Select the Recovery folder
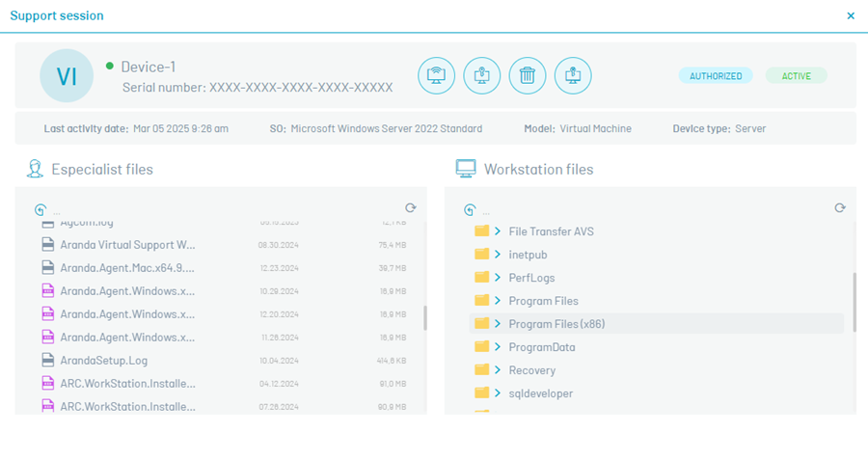 point(531,370)
